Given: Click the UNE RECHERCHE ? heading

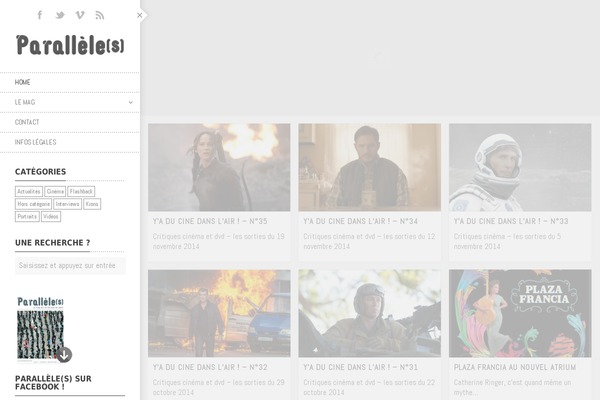Looking at the screenshot, I should click(x=52, y=243).
